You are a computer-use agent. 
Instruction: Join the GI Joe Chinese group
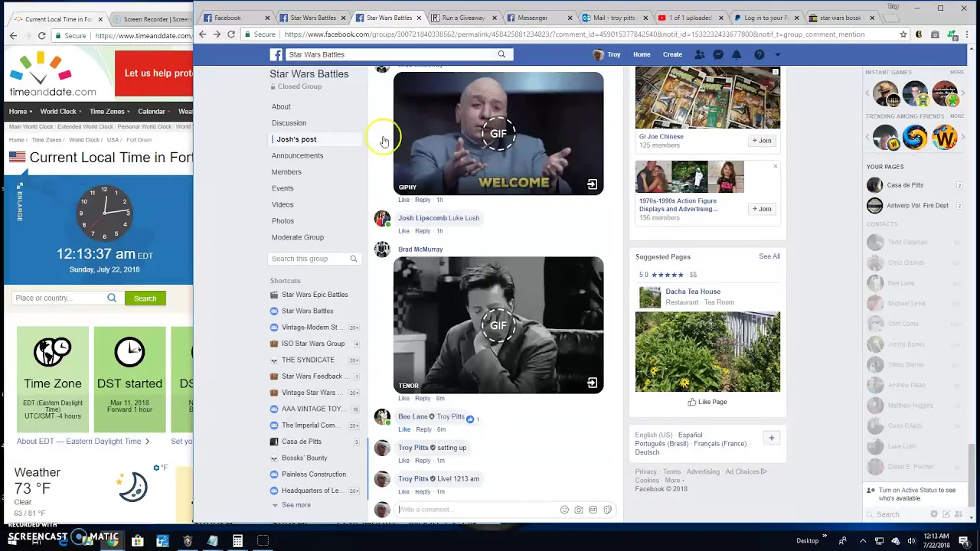pos(762,141)
